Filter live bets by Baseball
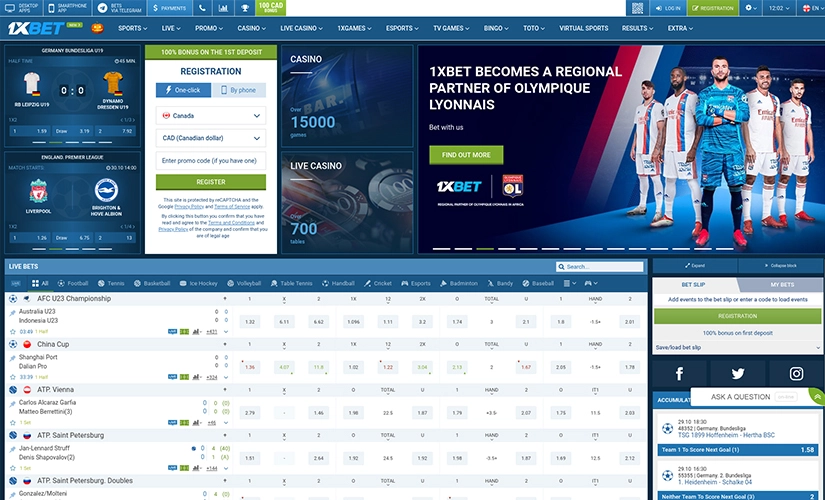Screen dimensions: 825x500 (x=538, y=283)
